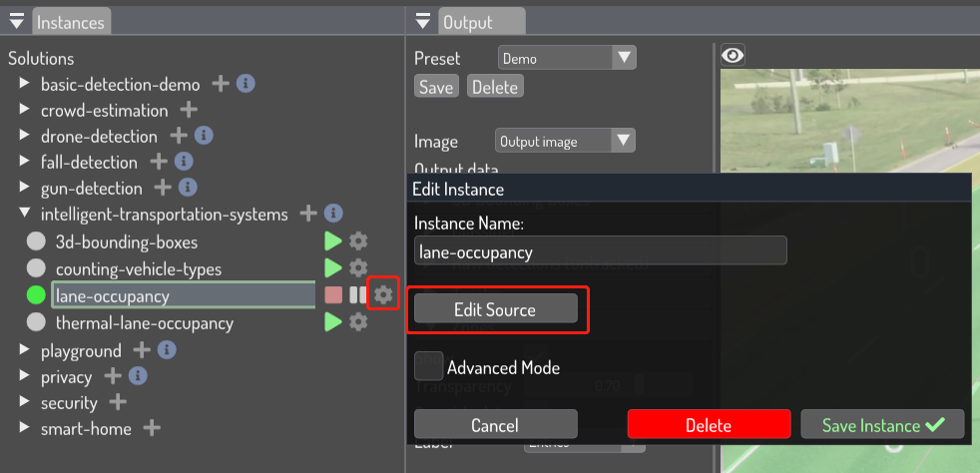This screenshot has height=473, width=980.
Task: Select thermal-lane-occupancy instance row
Action: coord(145,323)
